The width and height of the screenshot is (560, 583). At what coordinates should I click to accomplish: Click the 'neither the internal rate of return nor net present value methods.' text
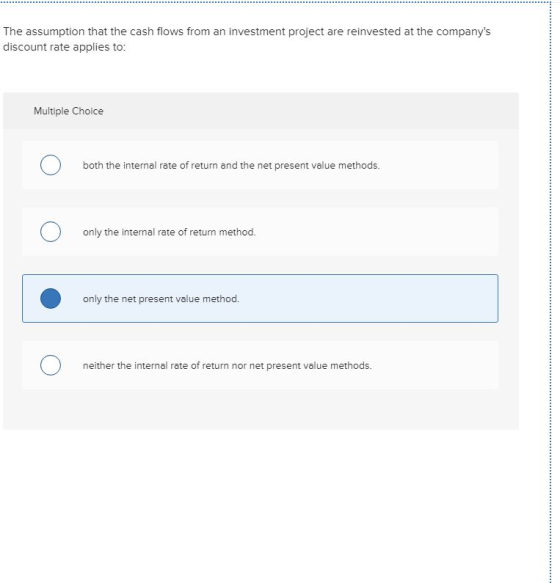coord(227,365)
